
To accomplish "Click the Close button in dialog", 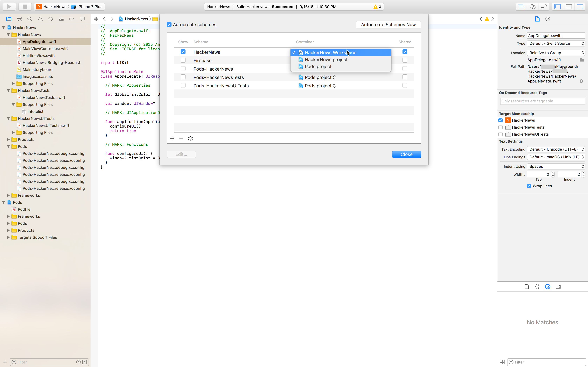I will [406, 154].
